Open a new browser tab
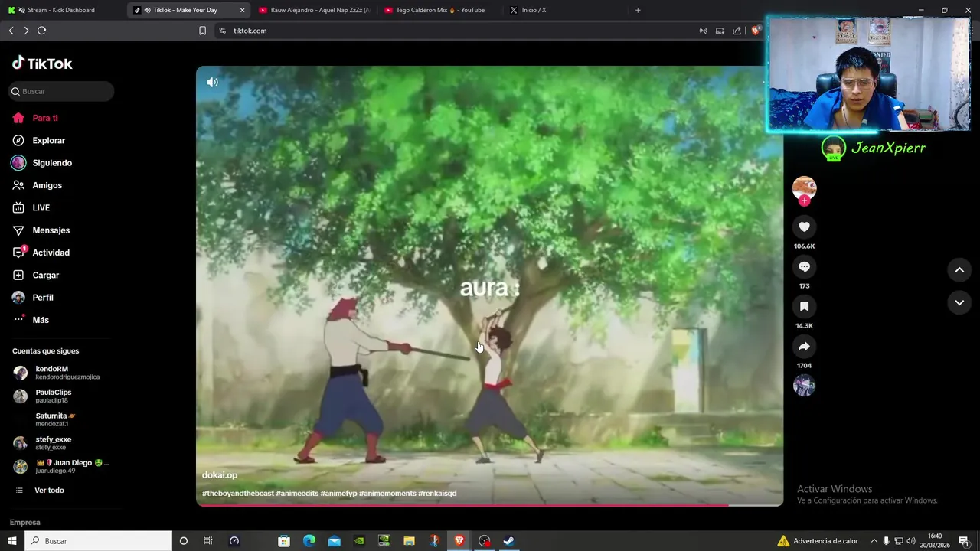This screenshot has height=551, width=980. tap(638, 10)
